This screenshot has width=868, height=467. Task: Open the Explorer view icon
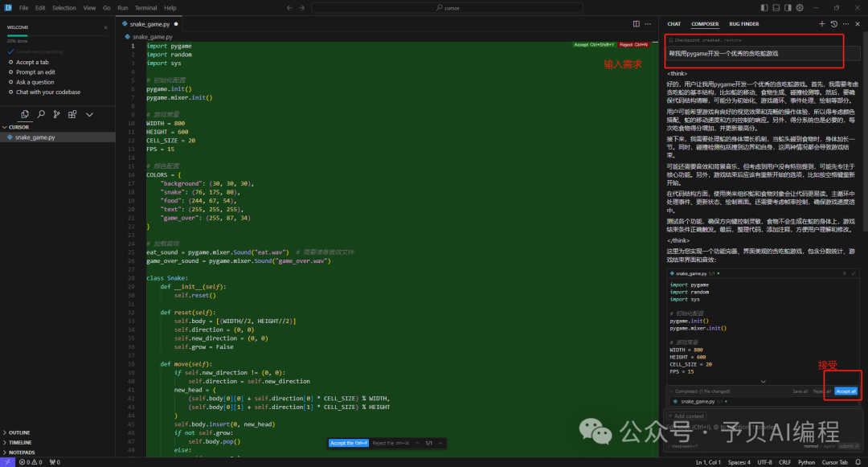tap(24, 114)
